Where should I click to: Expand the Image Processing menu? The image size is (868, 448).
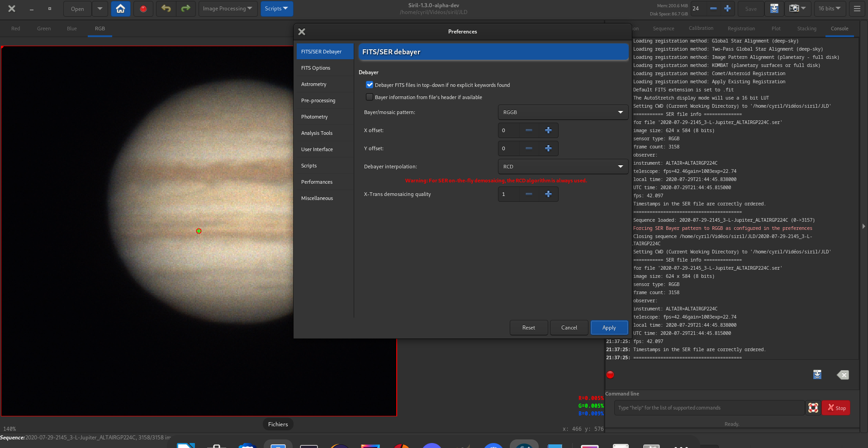tap(228, 9)
